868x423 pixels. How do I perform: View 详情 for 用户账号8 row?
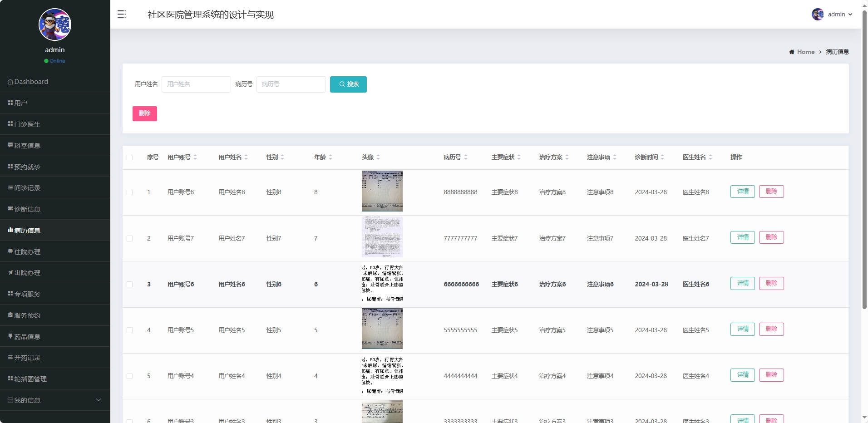tap(743, 192)
